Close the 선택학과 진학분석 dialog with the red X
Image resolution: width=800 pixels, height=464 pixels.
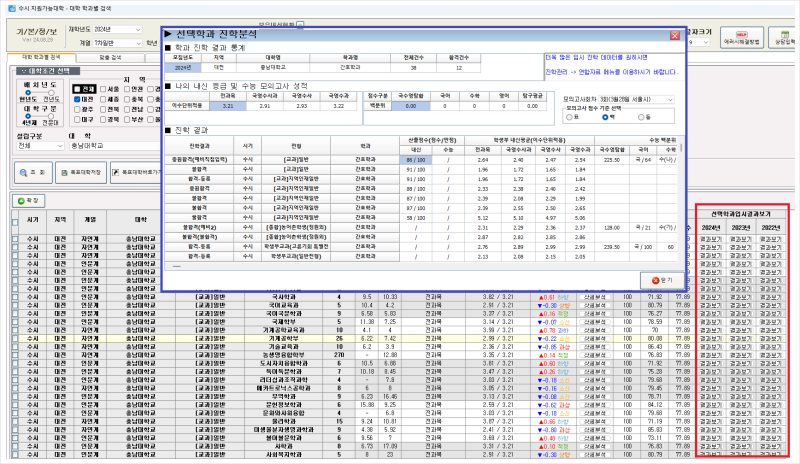tap(674, 35)
